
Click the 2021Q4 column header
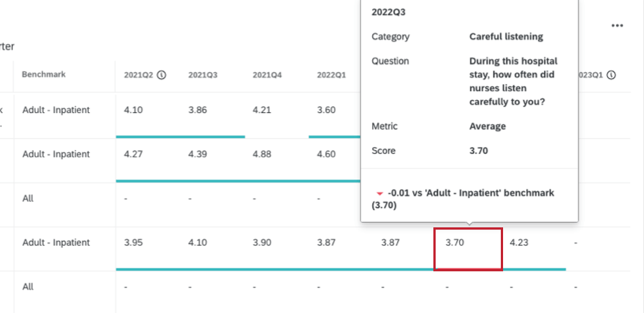pyautogui.click(x=267, y=76)
